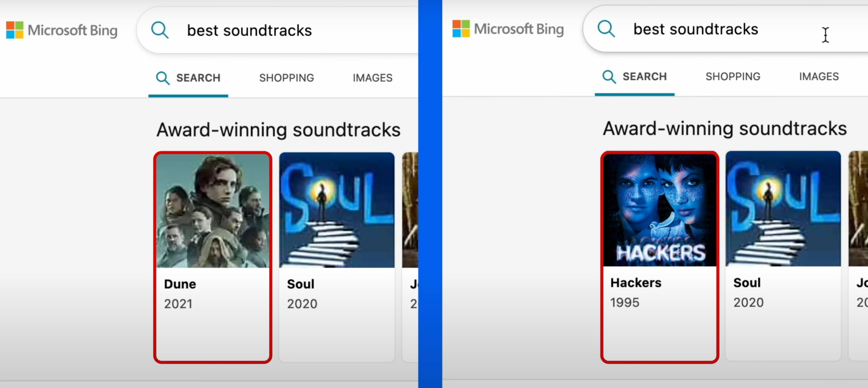Click the right search field containing best soundtracks
The height and width of the screenshot is (388, 868).
click(x=726, y=29)
